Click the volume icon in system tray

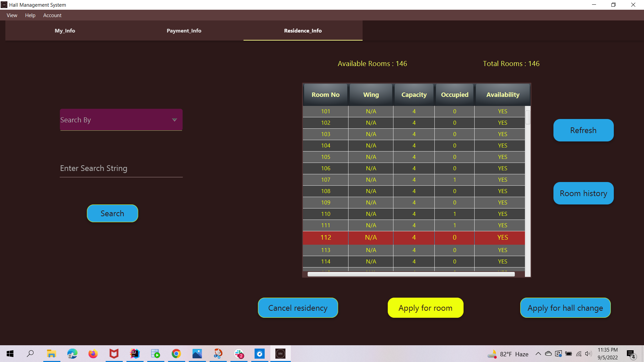pyautogui.click(x=589, y=354)
